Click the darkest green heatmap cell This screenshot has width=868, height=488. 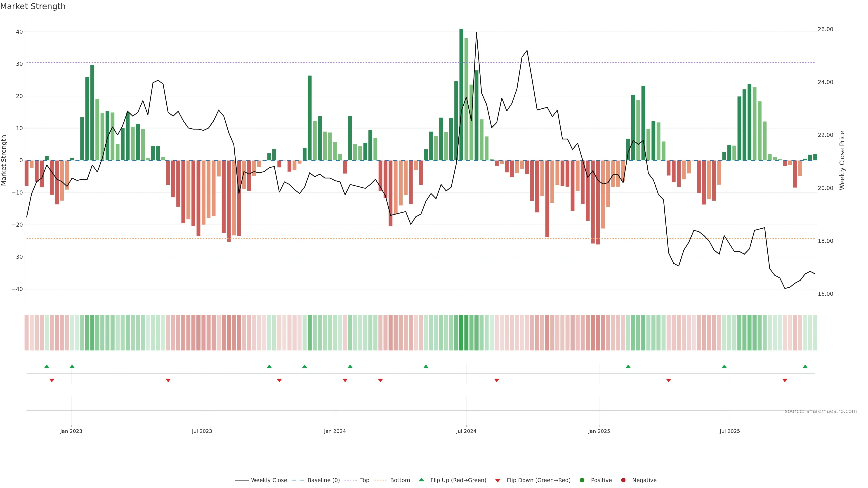click(461, 333)
